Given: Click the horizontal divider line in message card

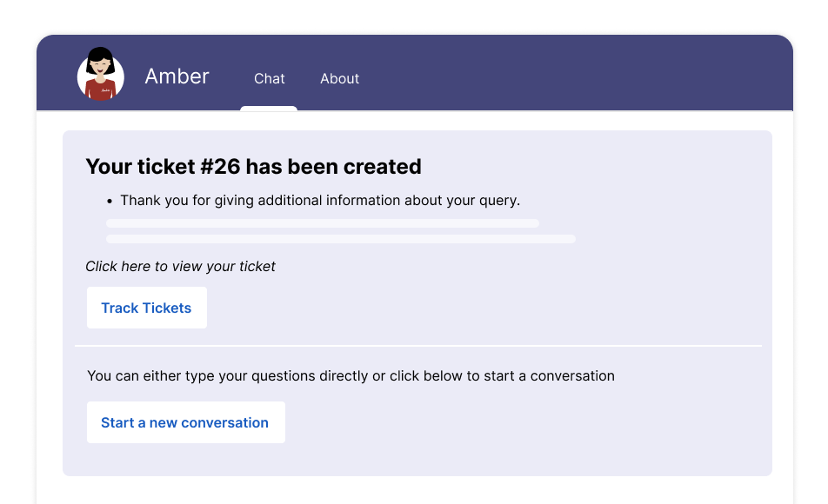Looking at the screenshot, I should pyautogui.click(x=418, y=346).
